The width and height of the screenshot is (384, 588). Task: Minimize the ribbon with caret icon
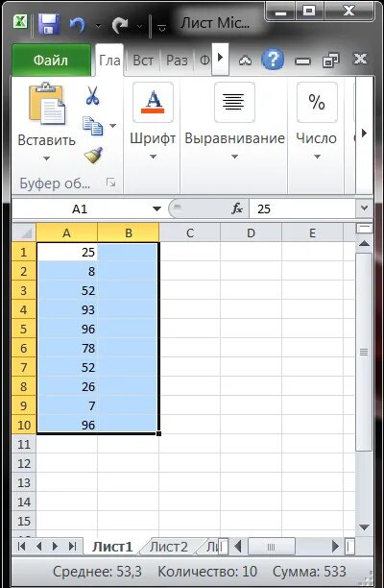pos(245,60)
